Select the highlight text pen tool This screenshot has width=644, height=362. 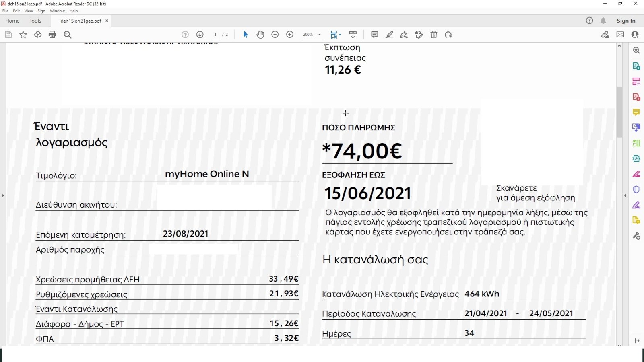coord(389,35)
